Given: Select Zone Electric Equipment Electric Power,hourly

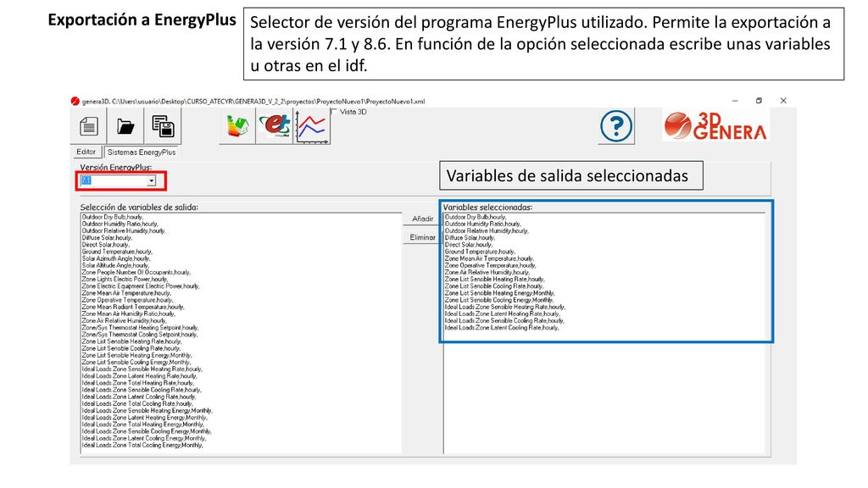Looking at the screenshot, I should (142, 286).
